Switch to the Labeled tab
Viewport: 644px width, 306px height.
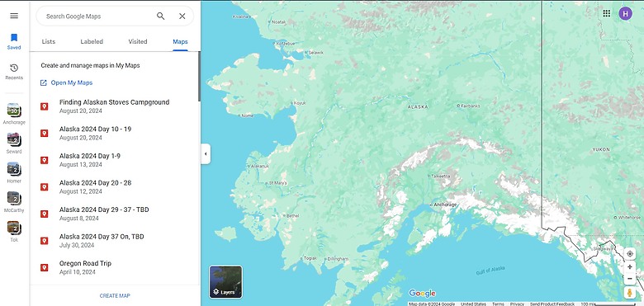click(x=92, y=41)
